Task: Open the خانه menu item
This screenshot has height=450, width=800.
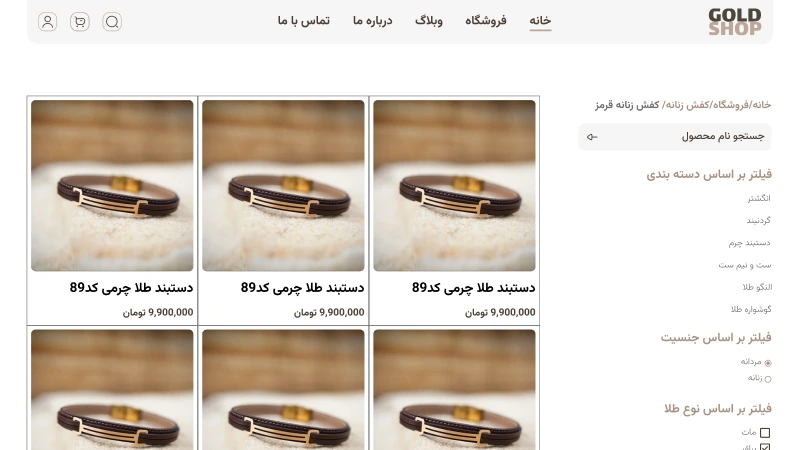Action: click(x=540, y=21)
